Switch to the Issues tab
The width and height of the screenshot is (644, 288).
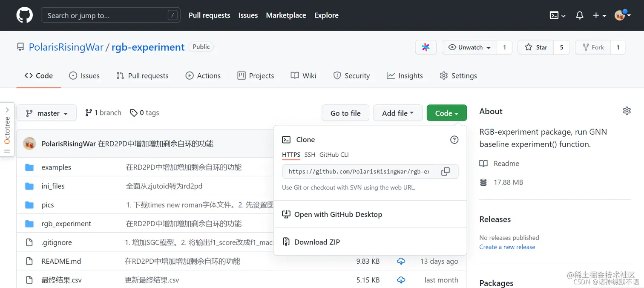click(x=84, y=75)
